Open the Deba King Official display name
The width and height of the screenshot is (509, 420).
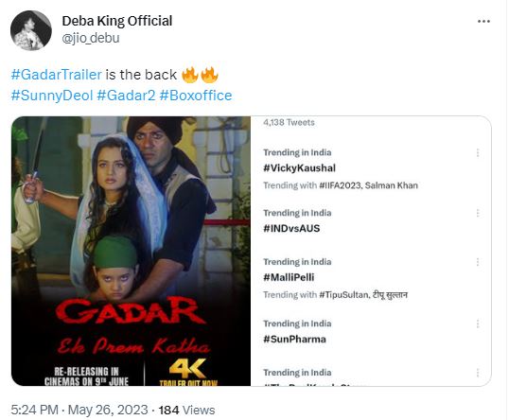click(x=117, y=21)
